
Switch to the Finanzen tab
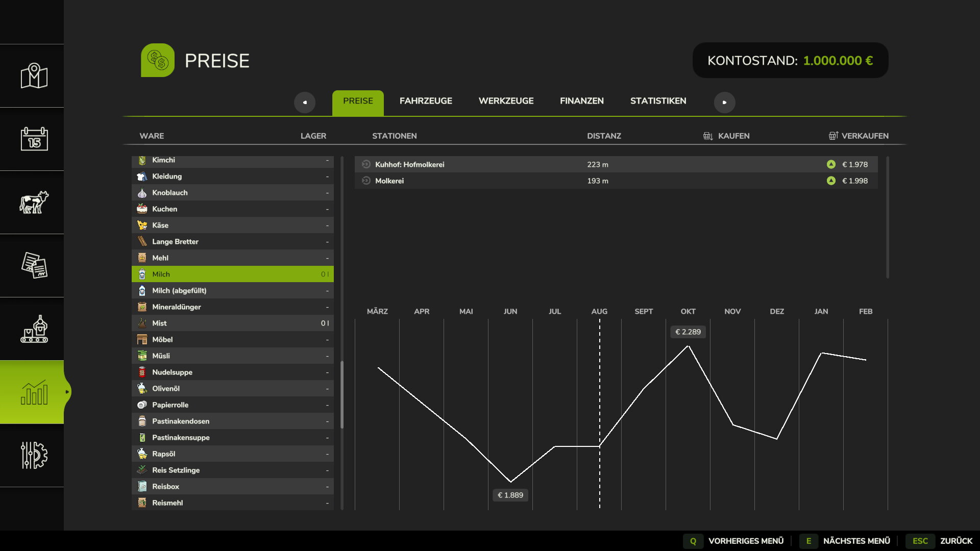tap(581, 101)
